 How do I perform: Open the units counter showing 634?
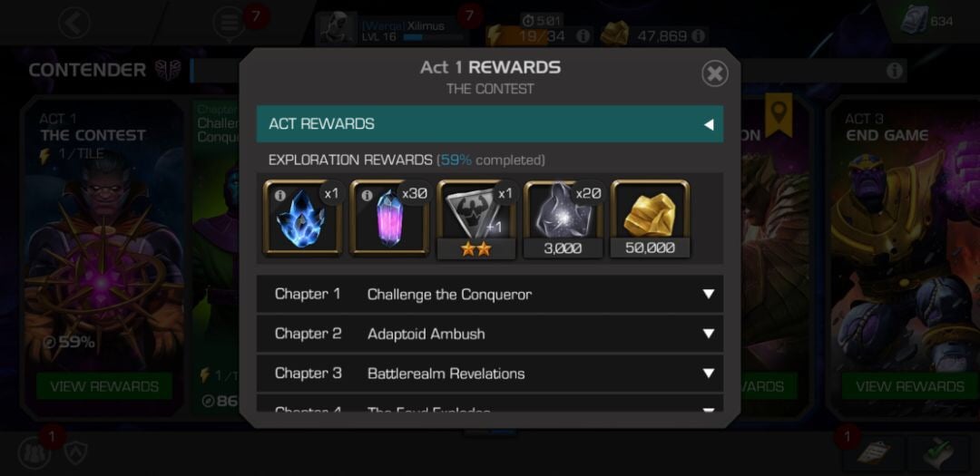point(926,22)
